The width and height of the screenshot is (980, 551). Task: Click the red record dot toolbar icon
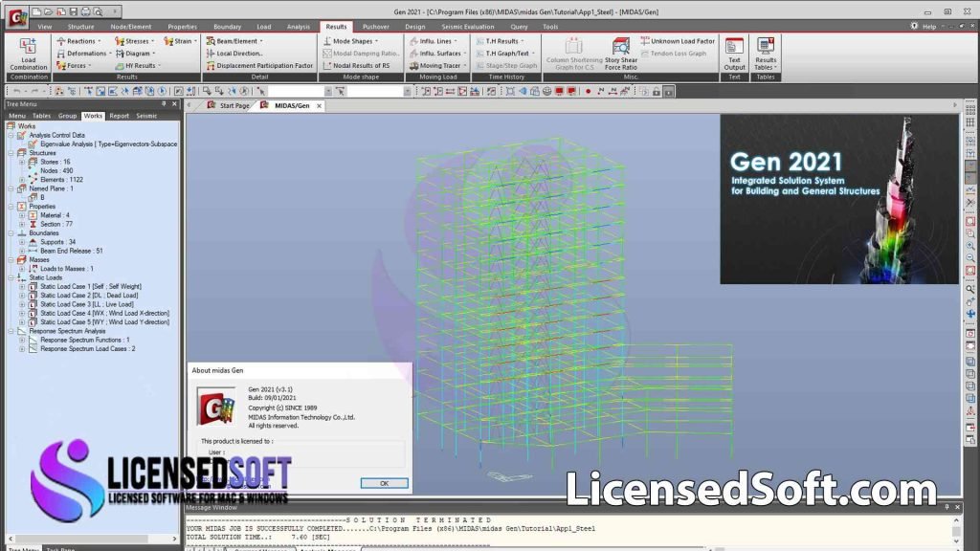[x=588, y=91]
